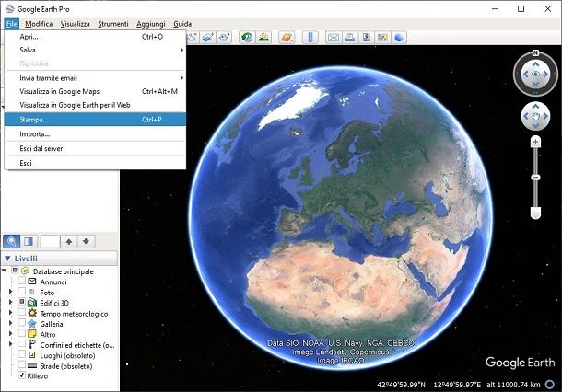Show historical imagery with the clock icon
Viewport: 562px width, 392px height.
[x=247, y=38]
